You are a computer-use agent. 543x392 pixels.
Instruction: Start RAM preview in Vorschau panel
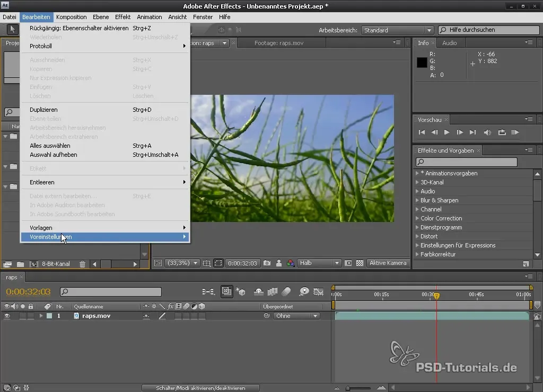(515, 132)
